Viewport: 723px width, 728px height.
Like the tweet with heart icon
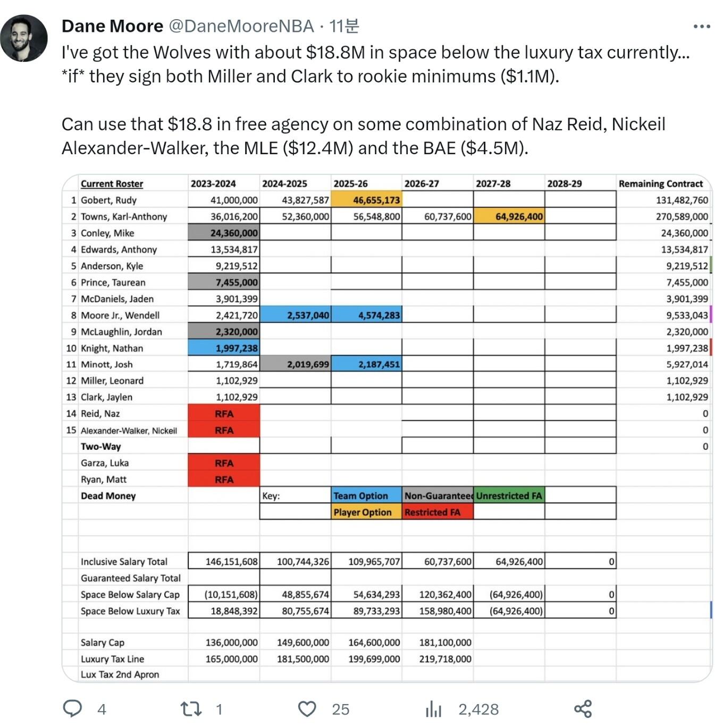tap(307, 709)
